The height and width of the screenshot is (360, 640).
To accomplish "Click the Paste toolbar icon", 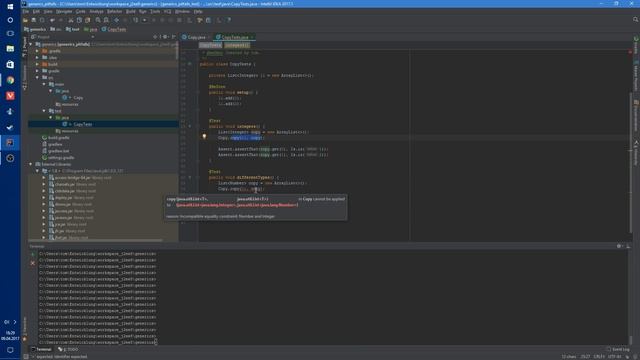I will (87, 20).
